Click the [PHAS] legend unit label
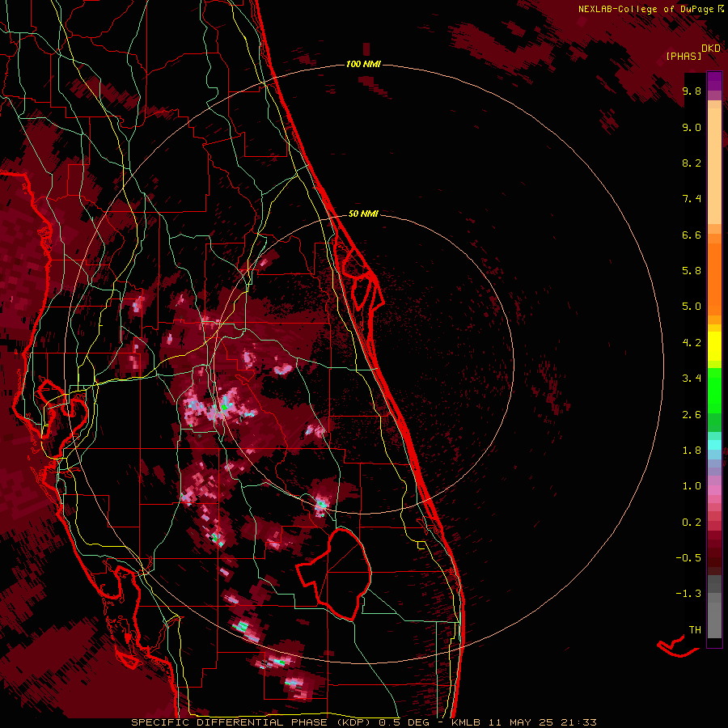The image size is (728, 728). pyautogui.click(x=684, y=56)
